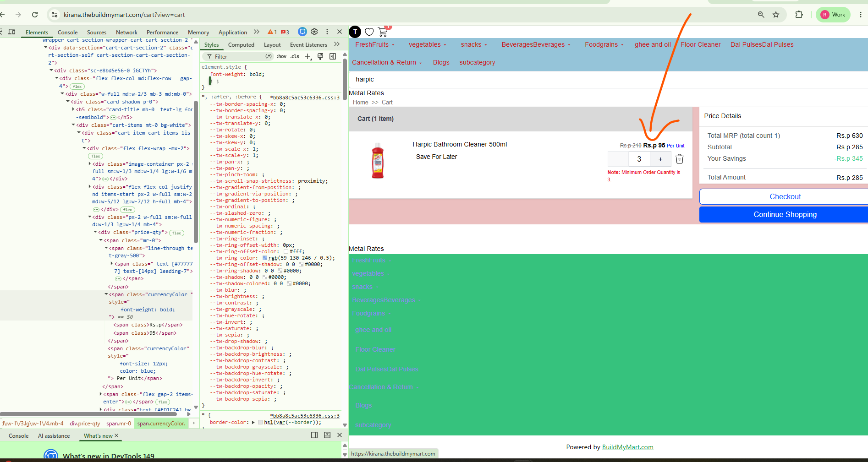
Task: Click the ring-offset-color white swatch
Action: (286, 251)
